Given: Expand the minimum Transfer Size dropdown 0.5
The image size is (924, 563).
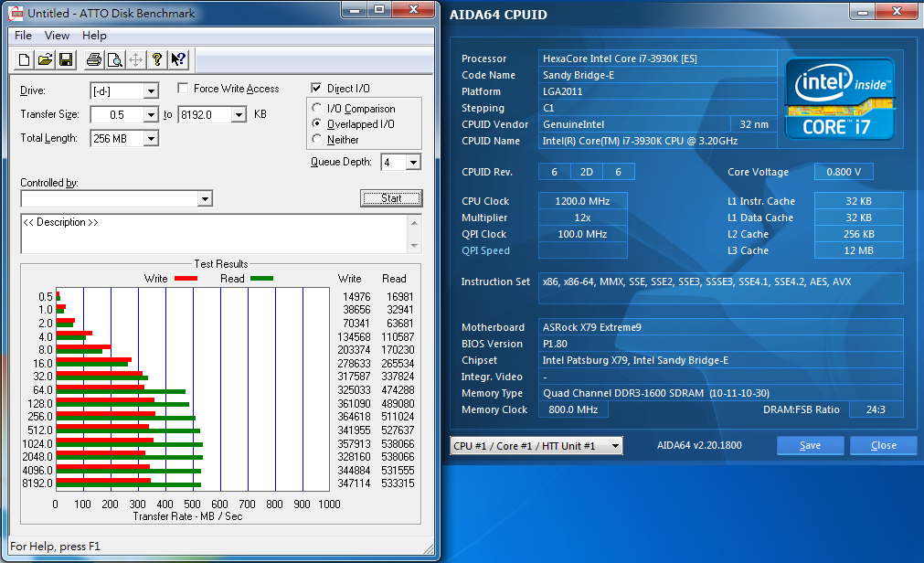Looking at the screenshot, I should pyautogui.click(x=151, y=114).
